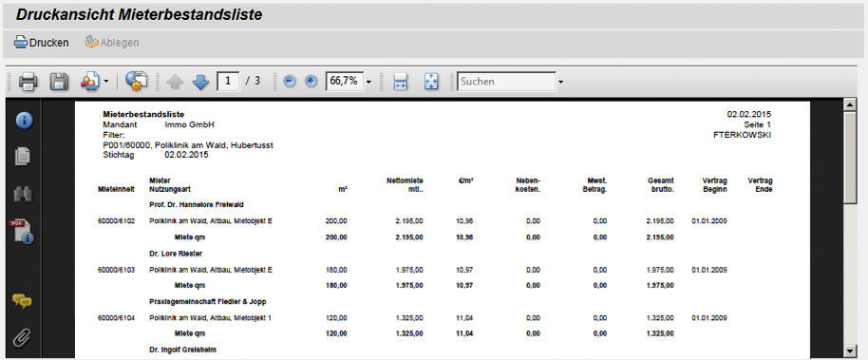Print the PDF with the printer toolbar icon
Viewport: 868px width, 360px height.
[28, 82]
